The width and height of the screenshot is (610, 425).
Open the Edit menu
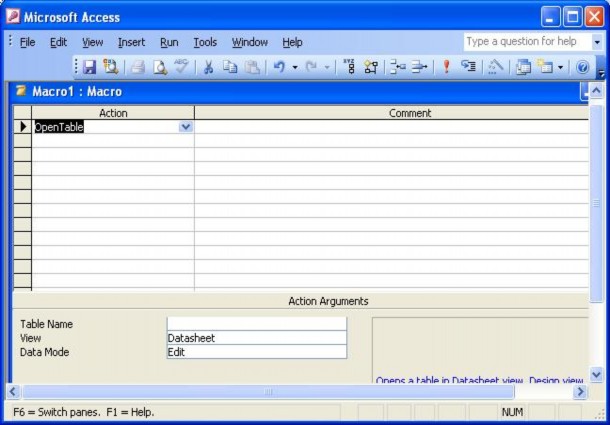58,42
